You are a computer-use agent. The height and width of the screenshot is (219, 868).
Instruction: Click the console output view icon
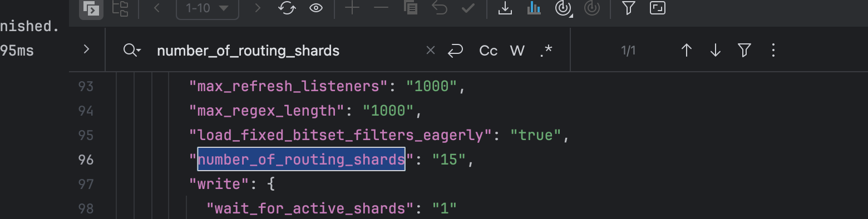point(91,8)
